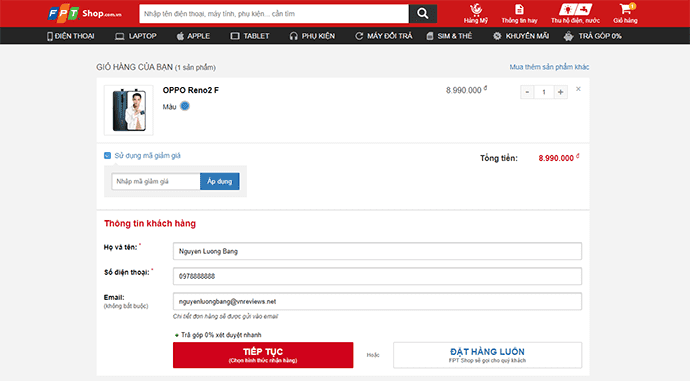
Task: Click the Áp dụng button
Action: coord(220,181)
